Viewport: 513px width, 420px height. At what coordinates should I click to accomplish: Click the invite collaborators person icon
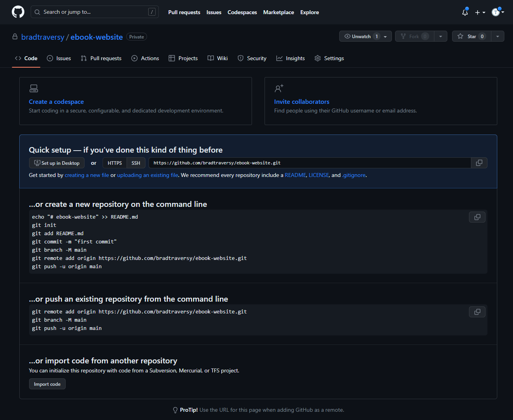click(279, 88)
